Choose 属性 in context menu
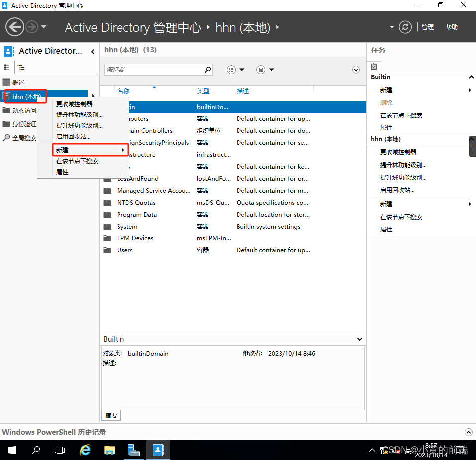 [62, 172]
